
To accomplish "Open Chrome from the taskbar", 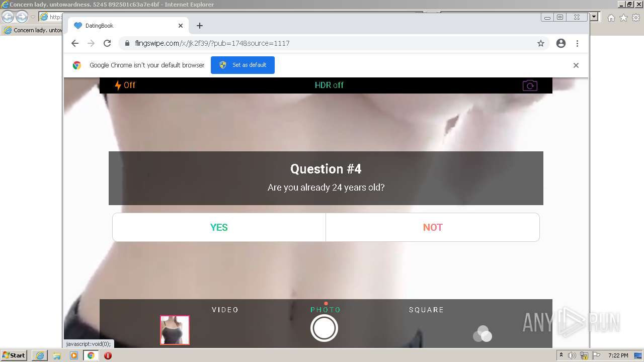I will point(91,355).
